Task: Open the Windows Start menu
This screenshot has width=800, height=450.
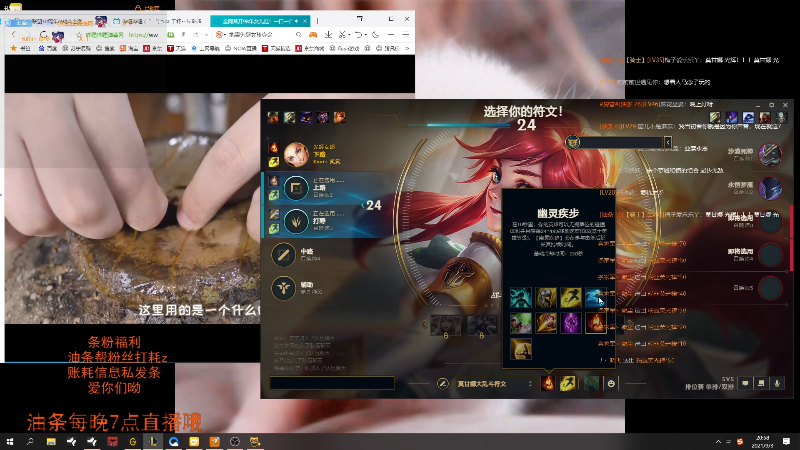Action: pyautogui.click(x=10, y=442)
